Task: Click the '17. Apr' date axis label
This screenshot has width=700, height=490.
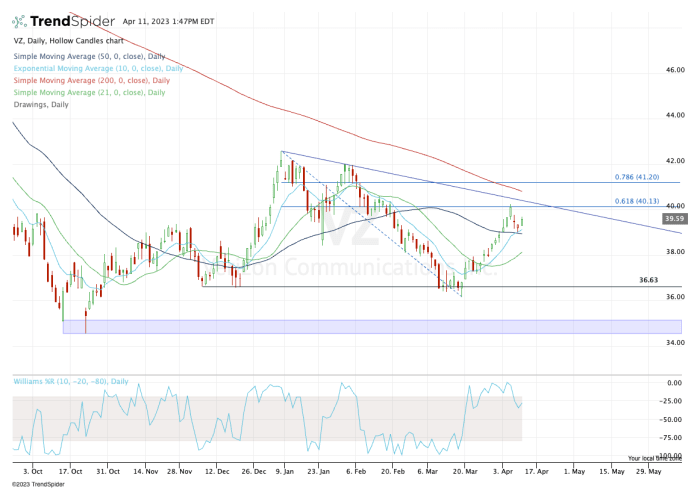Action: 539,468
